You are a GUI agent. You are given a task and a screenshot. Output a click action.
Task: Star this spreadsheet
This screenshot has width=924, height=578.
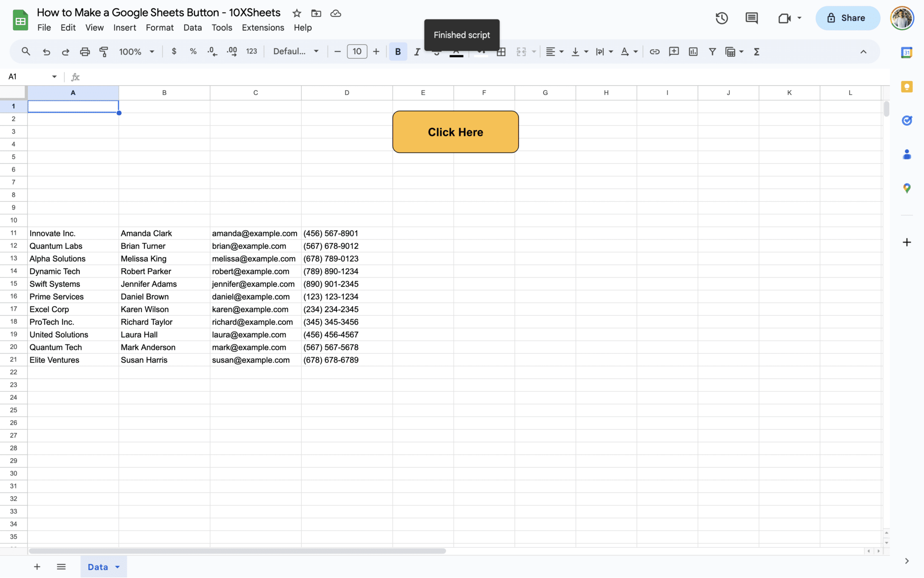296,13
